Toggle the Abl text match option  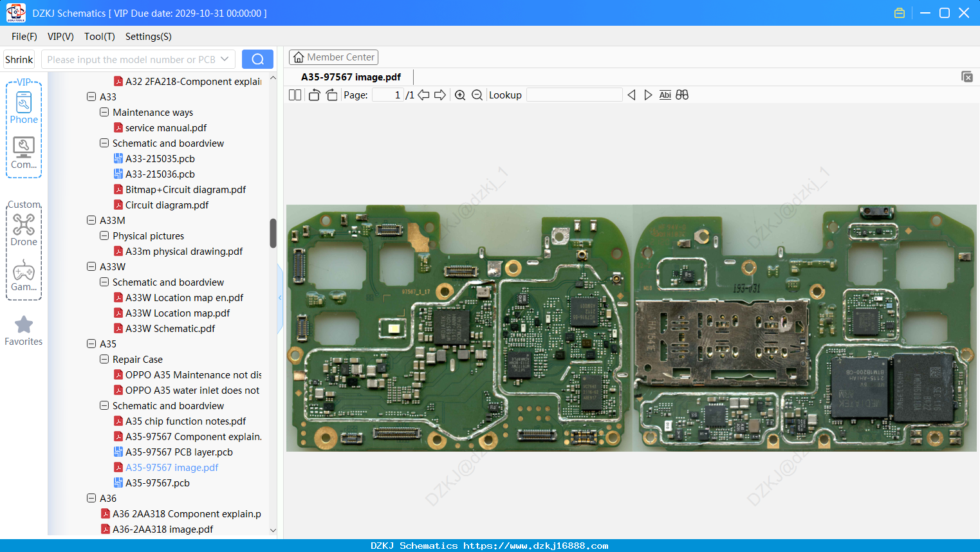click(x=665, y=95)
